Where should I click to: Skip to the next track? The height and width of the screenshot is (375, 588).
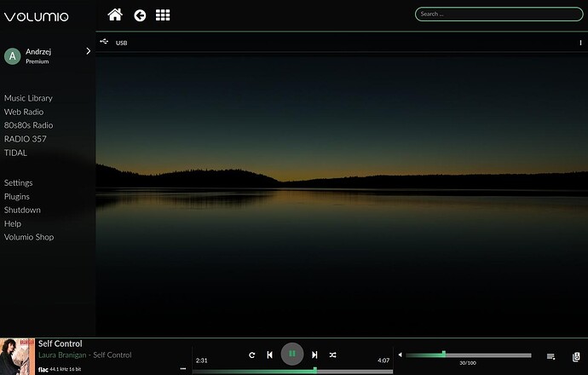[314, 355]
